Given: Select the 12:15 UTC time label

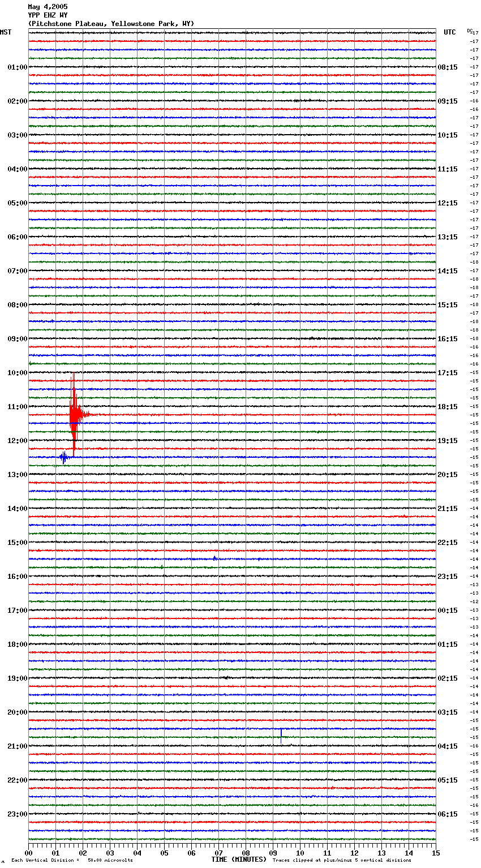Looking at the screenshot, I should click(x=448, y=203).
